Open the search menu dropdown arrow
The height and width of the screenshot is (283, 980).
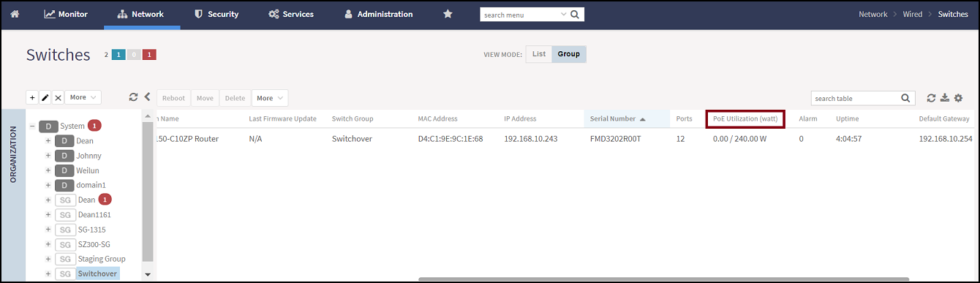click(563, 14)
